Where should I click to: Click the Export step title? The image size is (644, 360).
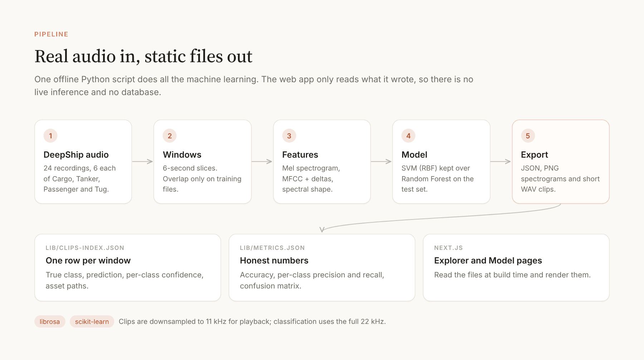535,155
